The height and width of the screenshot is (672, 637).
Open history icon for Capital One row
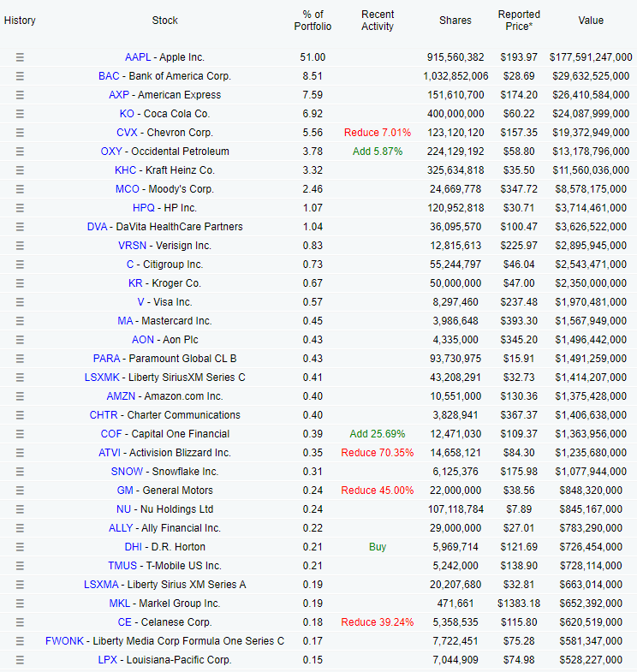(20, 434)
